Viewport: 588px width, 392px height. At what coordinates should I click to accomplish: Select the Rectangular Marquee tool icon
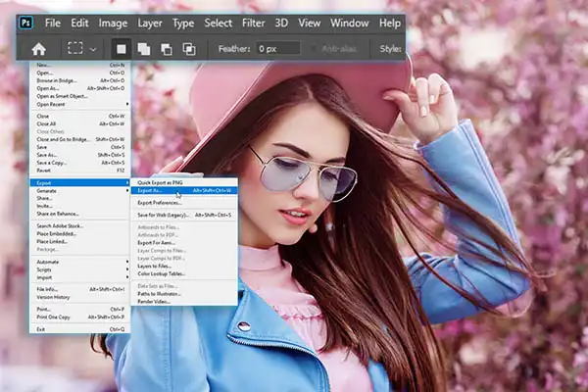click(x=73, y=48)
